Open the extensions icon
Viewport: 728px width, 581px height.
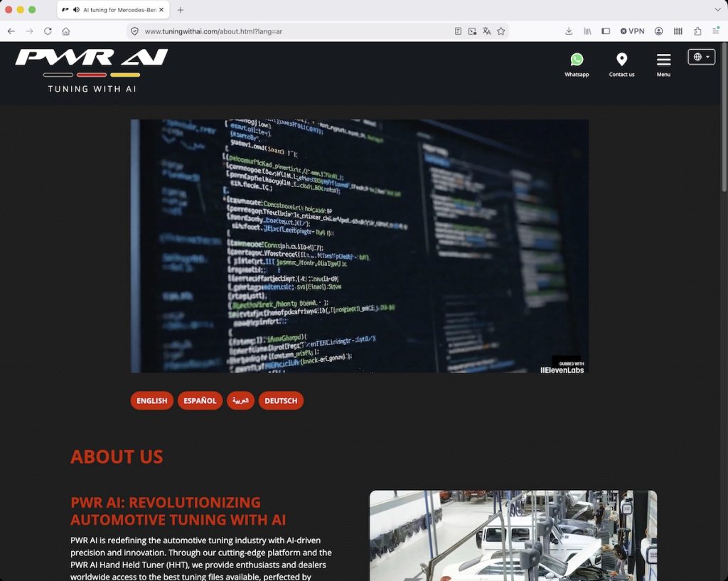pyautogui.click(x=697, y=31)
